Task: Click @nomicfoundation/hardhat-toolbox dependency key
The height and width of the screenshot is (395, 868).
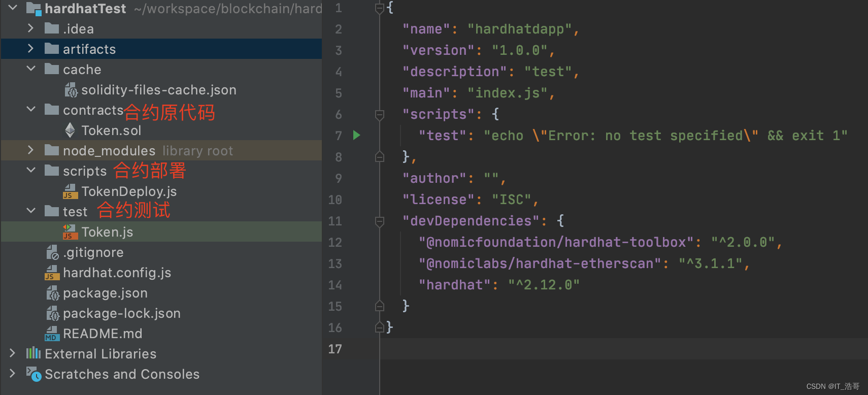Action: click(x=556, y=242)
